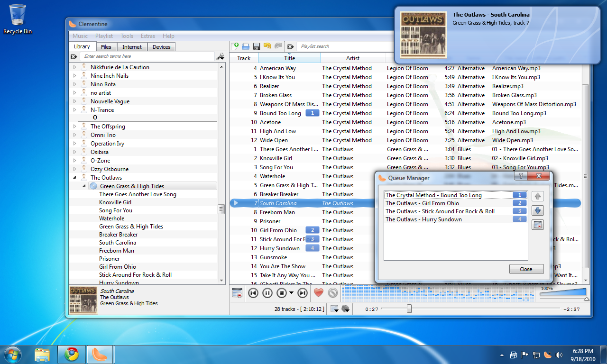The width and height of the screenshot is (607, 364).
Task: Click the new playlist icon
Action: coord(235,46)
